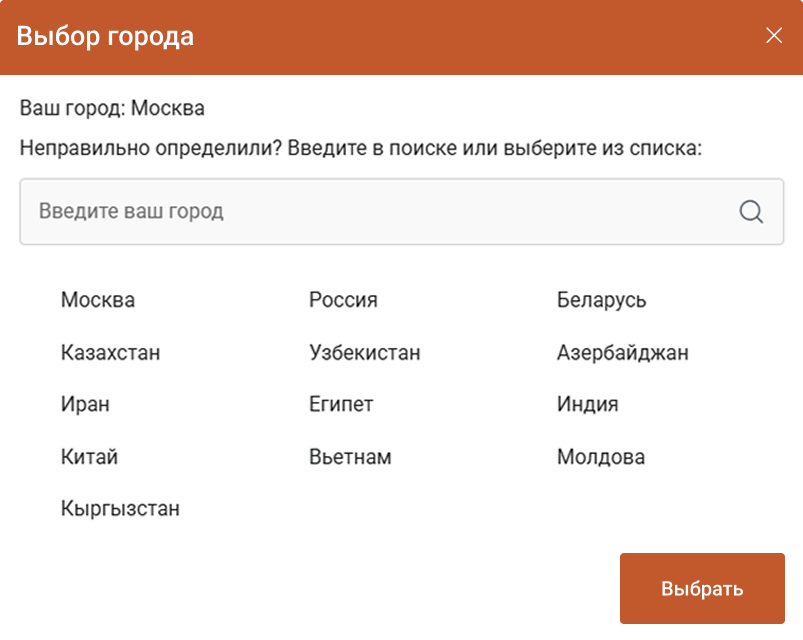Select Азербайджан from the list
The height and width of the screenshot is (640, 803).
pyautogui.click(x=622, y=352)
